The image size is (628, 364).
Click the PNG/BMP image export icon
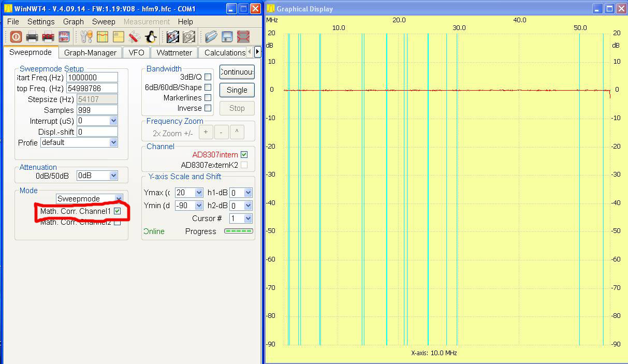64,37
